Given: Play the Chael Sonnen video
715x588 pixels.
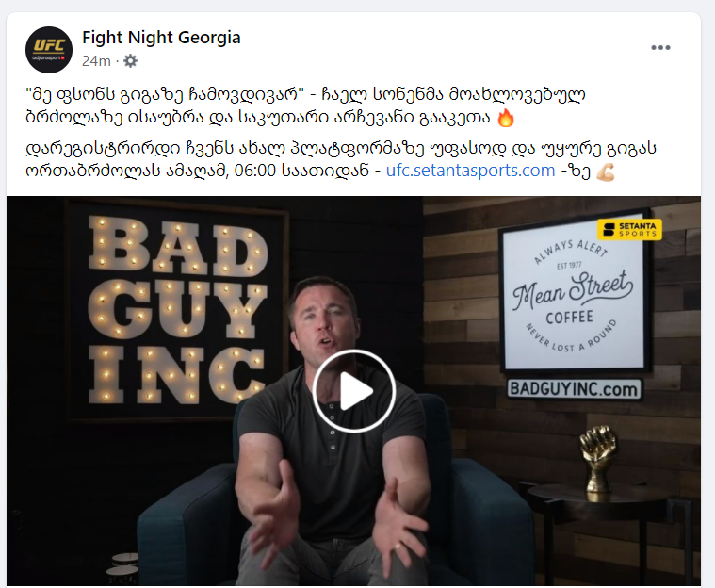Looking at the screenshot, I should (354, 391).
